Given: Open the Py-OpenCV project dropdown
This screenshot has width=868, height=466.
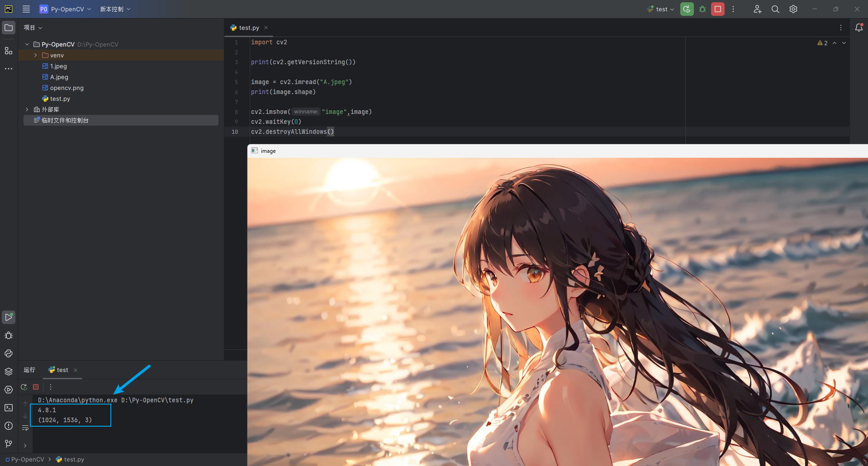Looking at the screenshot, I should click(66, 9).
